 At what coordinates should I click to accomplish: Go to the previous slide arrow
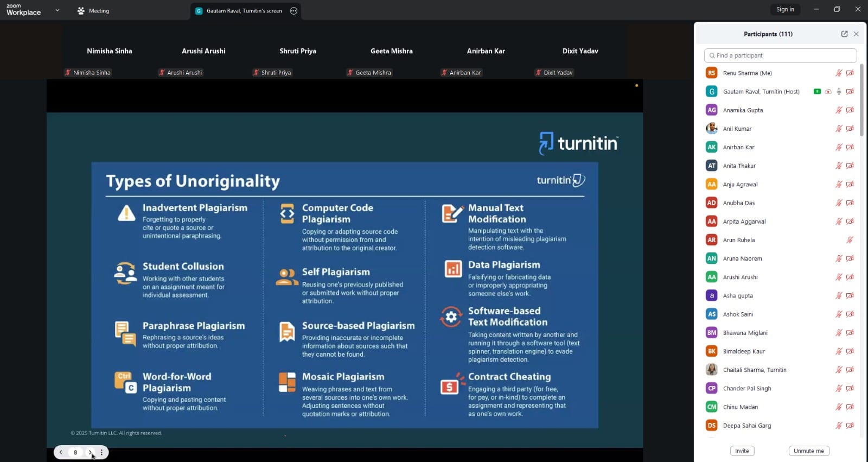pyautogui.click(x=61, y=452)
